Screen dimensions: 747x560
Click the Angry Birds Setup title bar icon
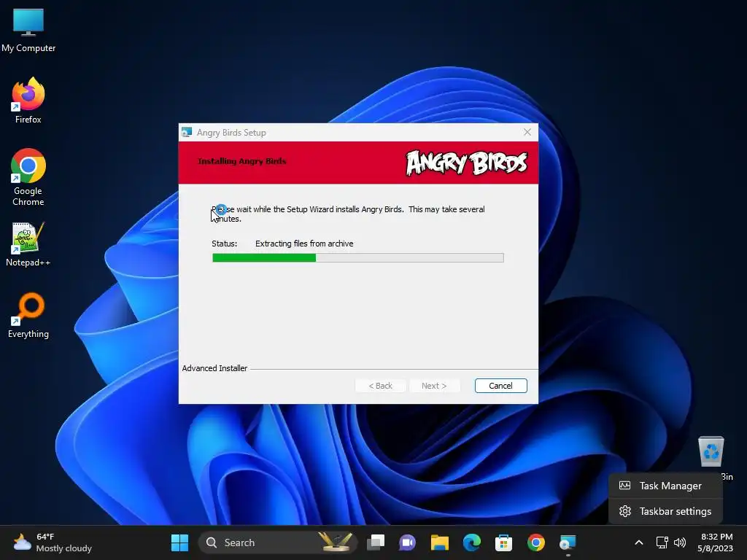coord(187,133)
